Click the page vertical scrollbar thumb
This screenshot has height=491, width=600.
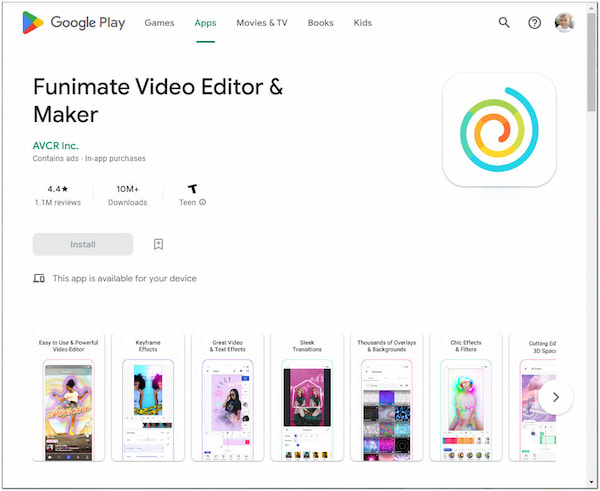pyautogui.click(x=592, y=61)
